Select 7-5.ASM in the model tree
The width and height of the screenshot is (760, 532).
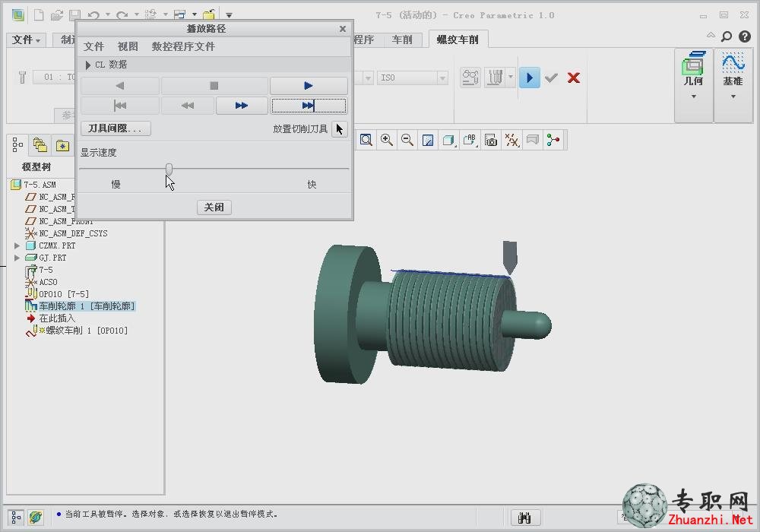click(40, 185)
